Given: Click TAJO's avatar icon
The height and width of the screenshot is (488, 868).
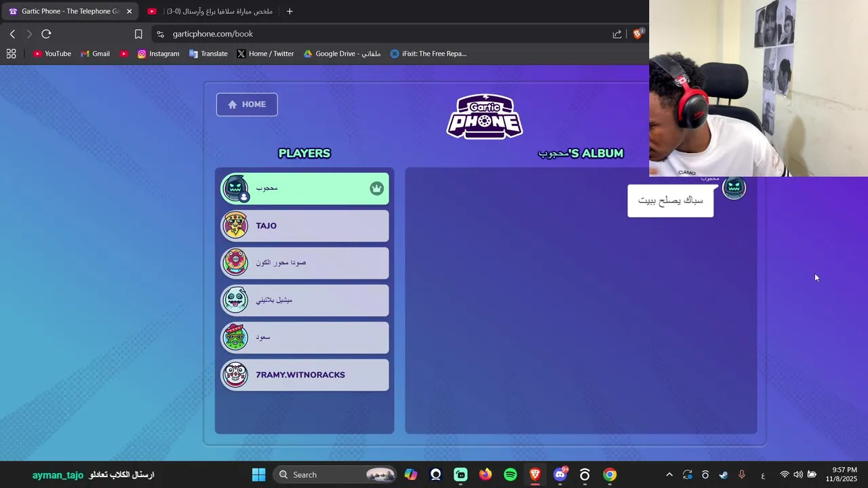Looking at the screenshot, I should point(235,226).
